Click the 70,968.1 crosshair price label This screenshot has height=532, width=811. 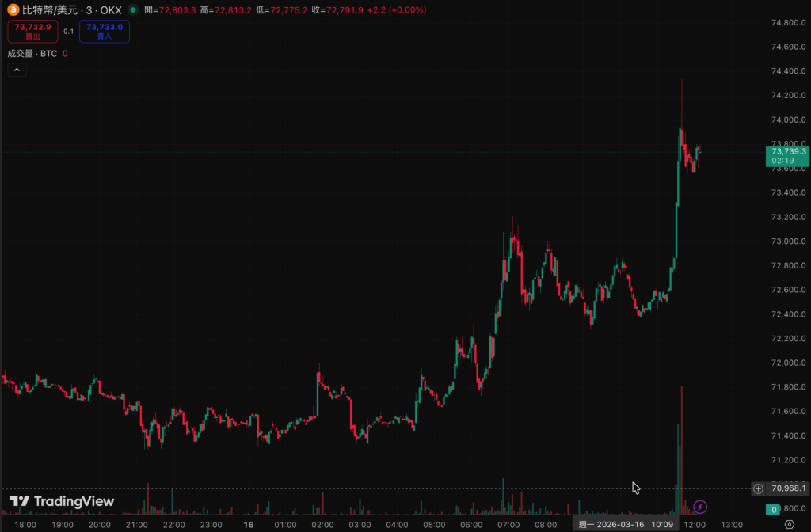pyautogui.click(x=787, y=488)
